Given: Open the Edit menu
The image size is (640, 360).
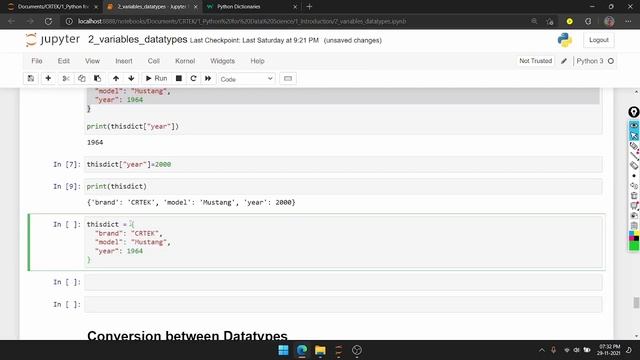Looking at the screenshot, I should click(64, 61).
